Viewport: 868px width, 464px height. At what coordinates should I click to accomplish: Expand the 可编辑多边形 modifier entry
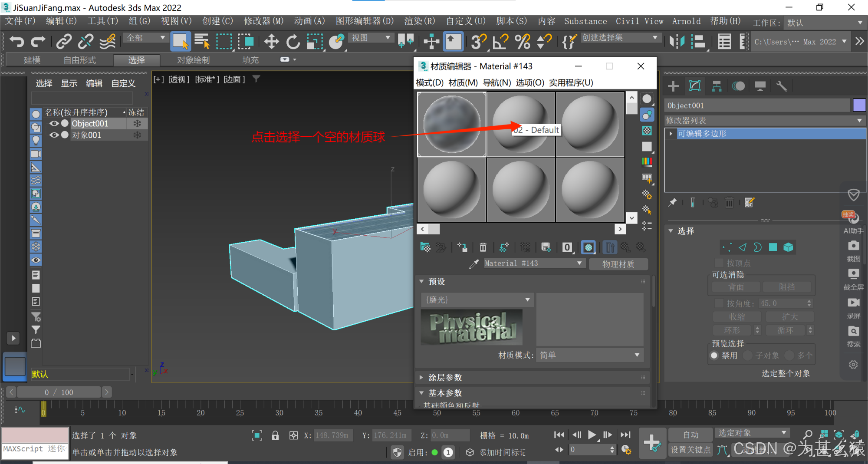pos(671,134)
